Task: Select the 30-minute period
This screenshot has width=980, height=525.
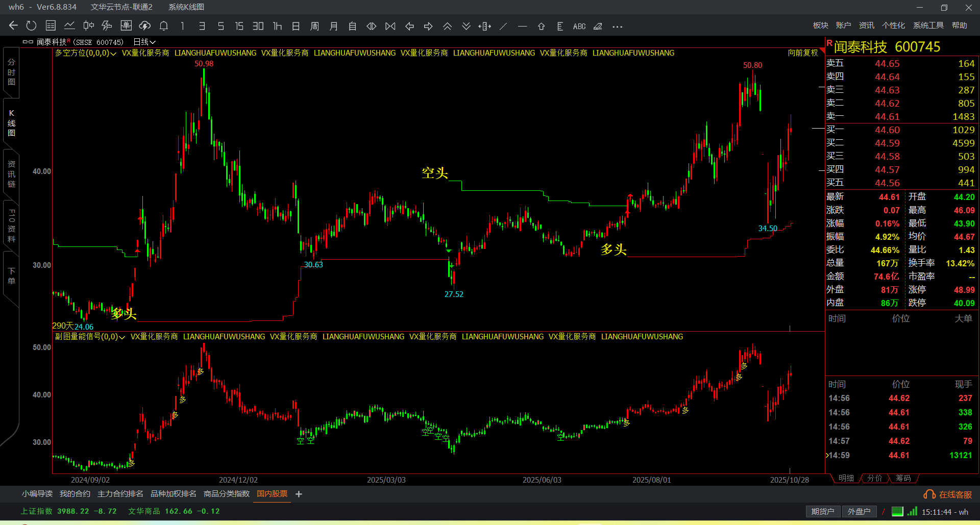Action: pyautogui.click(x=258, y=26)
